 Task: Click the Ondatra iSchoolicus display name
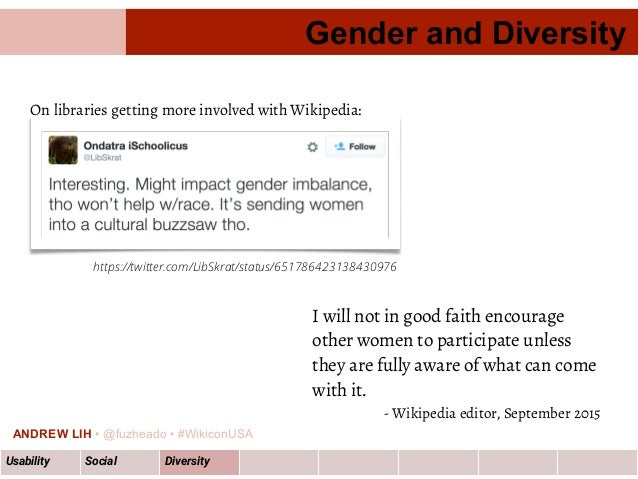[135, 146]
